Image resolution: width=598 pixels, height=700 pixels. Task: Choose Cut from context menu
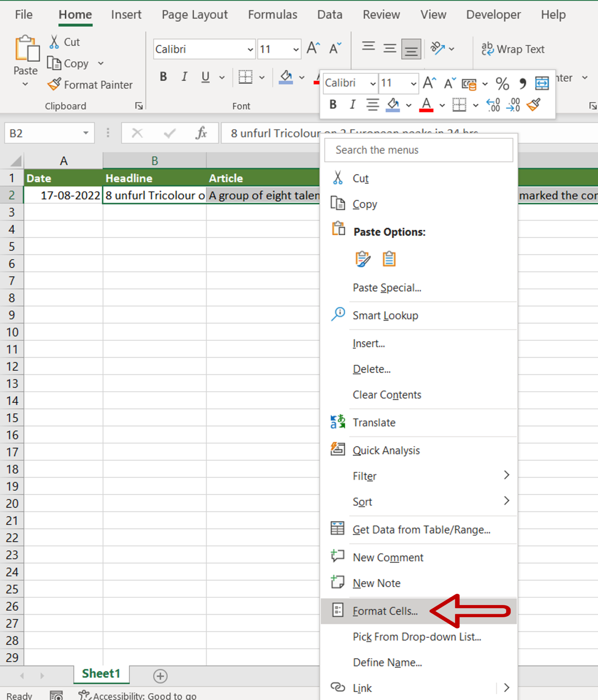tap(418, 178)
